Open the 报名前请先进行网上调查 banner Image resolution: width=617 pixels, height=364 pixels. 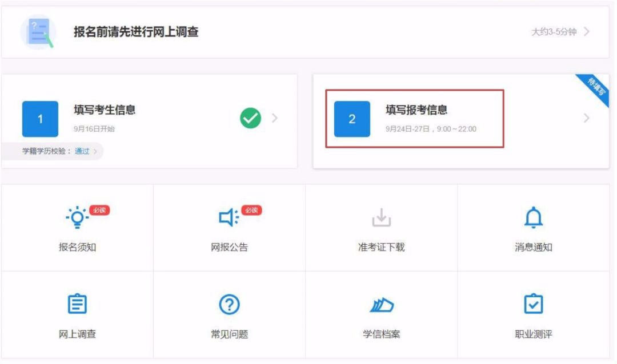(x=136, y=32)
